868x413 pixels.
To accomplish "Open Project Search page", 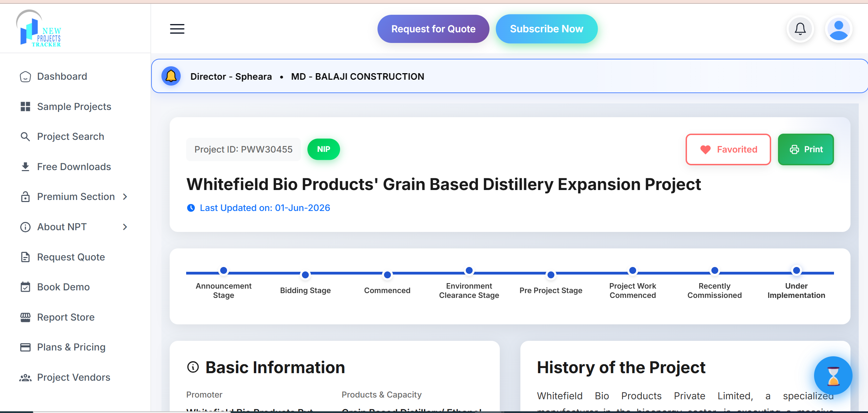I will (70, 137).
